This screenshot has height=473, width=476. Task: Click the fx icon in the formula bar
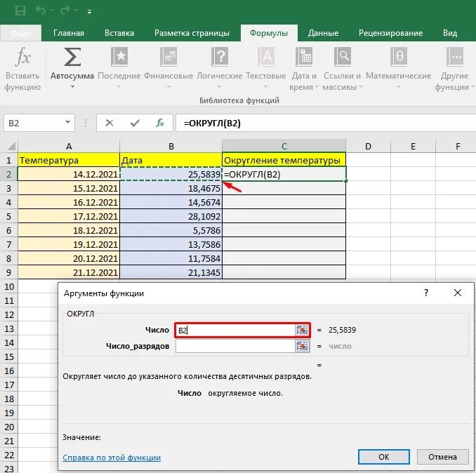[160, 123]
